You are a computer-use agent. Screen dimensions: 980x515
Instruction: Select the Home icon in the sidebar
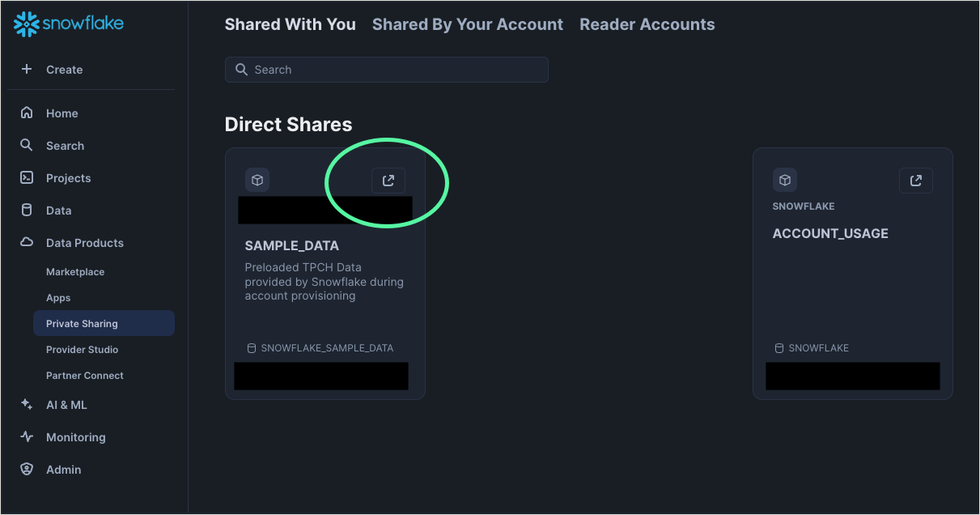point(26,113)
